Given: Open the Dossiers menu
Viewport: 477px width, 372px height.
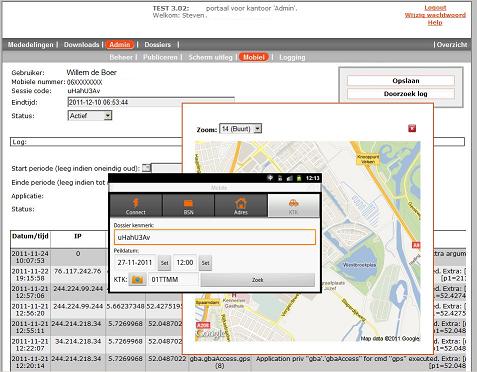Looking at the screenshot, I should point(157,45).
